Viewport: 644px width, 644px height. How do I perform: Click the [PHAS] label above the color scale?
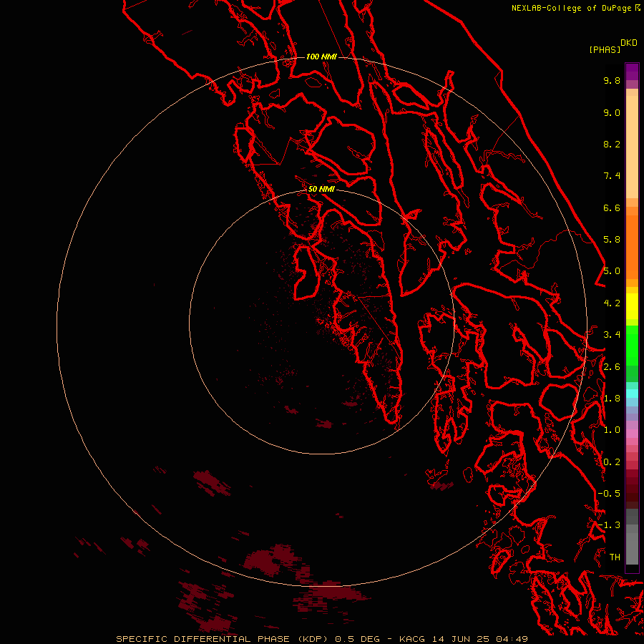click(605, 49)
